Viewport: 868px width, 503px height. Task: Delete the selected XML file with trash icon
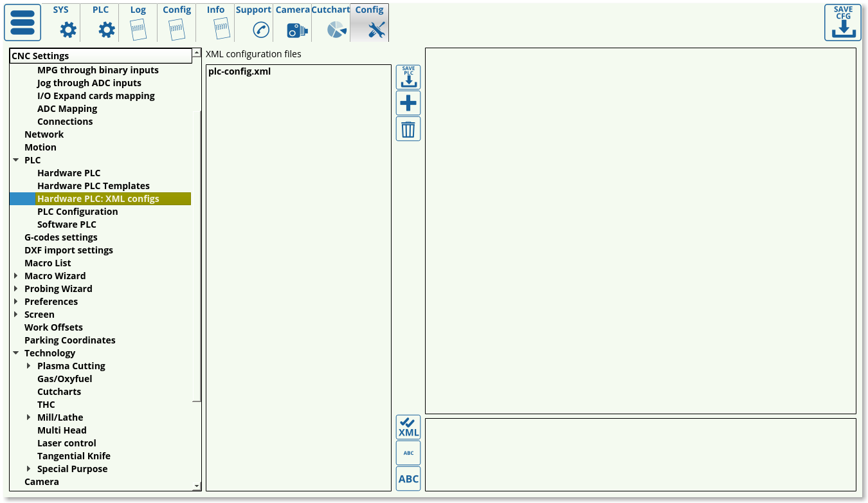point(408,129)
